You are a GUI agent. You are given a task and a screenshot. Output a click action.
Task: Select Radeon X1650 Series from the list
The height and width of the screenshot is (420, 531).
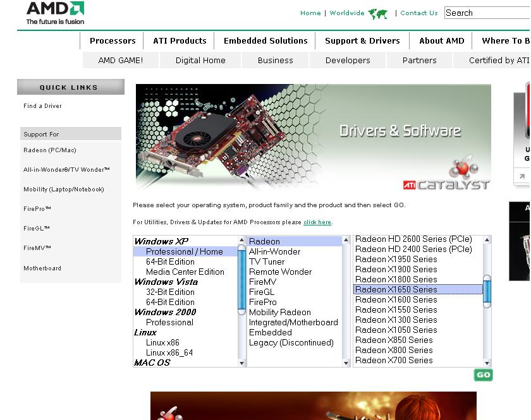396,289
